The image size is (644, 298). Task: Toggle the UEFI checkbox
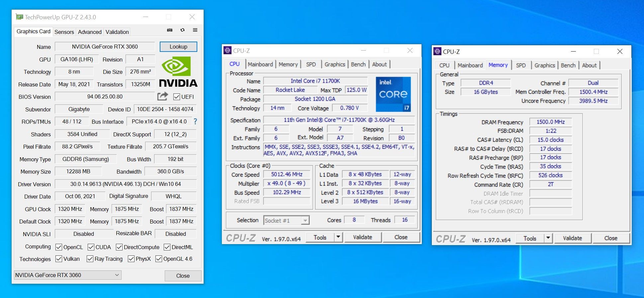(177, 97)
